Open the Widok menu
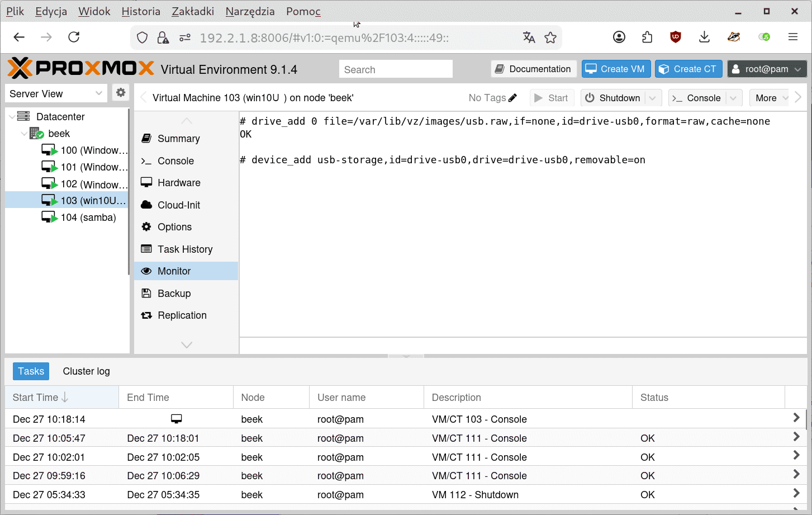812x515 pixels. tap(94, 11)
